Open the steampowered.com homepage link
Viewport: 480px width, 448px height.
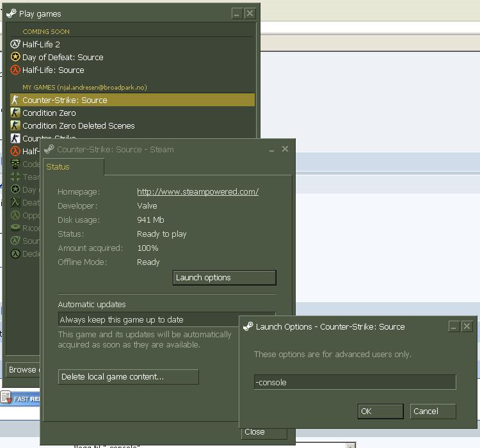[198, 192]
